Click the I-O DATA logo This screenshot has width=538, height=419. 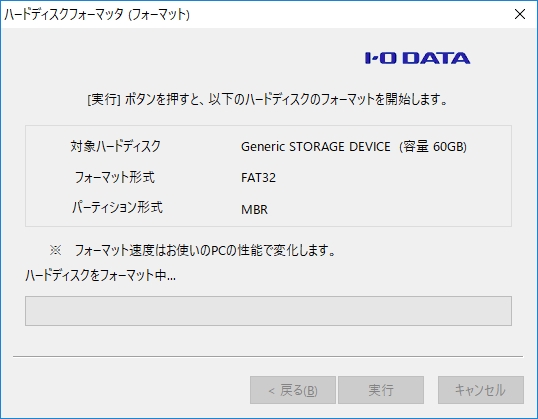point(417,58)
